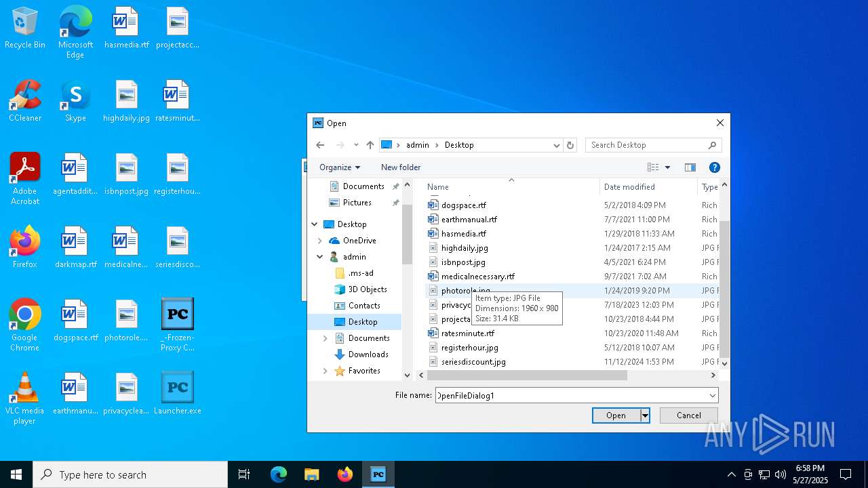868x488 pixels.
Task: Select Adobe Acrobat desktop icon
Action: click(x=25, y=179)
